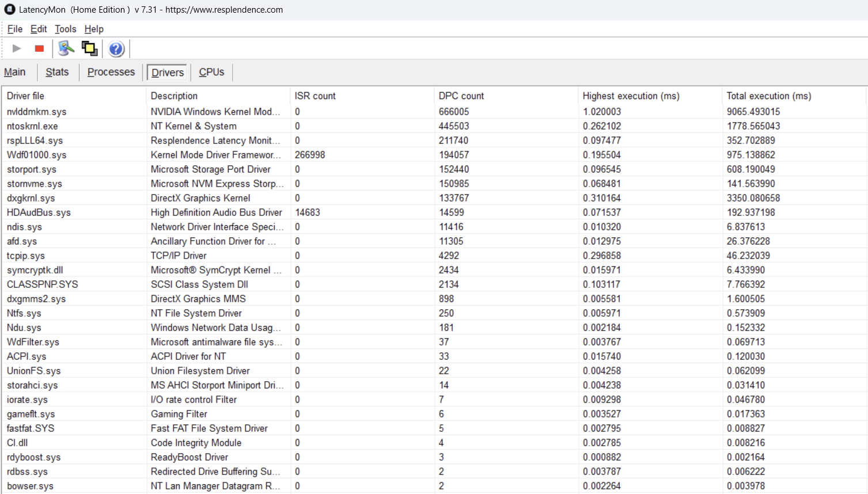Select the dxgkrnl.sys driver entry
The height and width of the screenshot is (494, 868).
pyautogui.click(x=31, y=198)
